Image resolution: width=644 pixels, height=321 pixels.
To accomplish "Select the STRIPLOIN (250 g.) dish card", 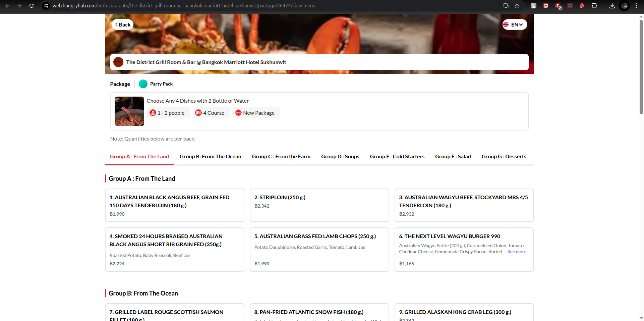I will coord(319,205).
